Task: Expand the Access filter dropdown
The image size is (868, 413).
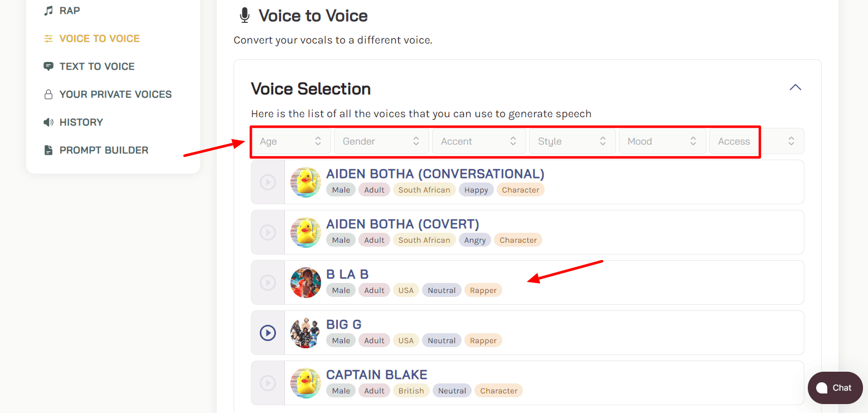Action: point(757,141)
